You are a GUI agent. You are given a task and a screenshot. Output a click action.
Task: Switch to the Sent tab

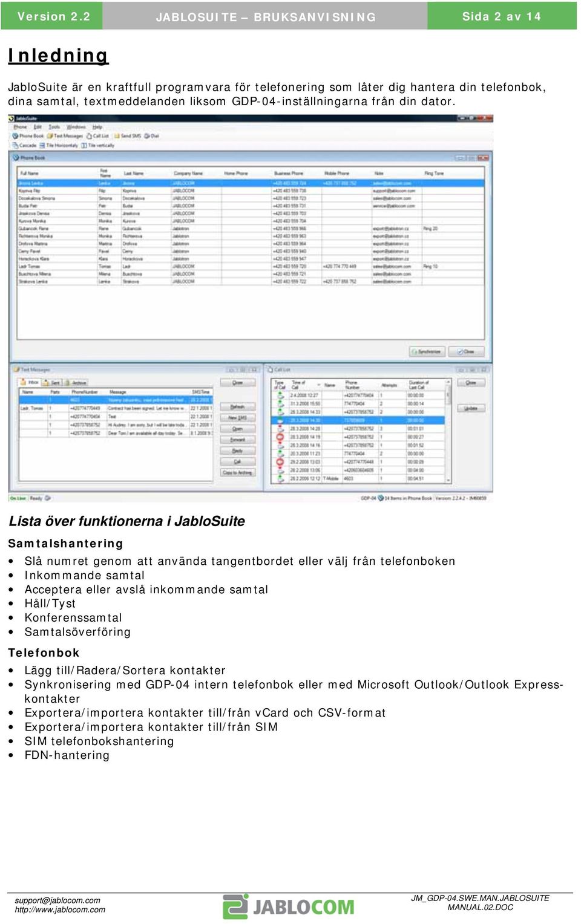pyautogui.click(x=52, y=382)
